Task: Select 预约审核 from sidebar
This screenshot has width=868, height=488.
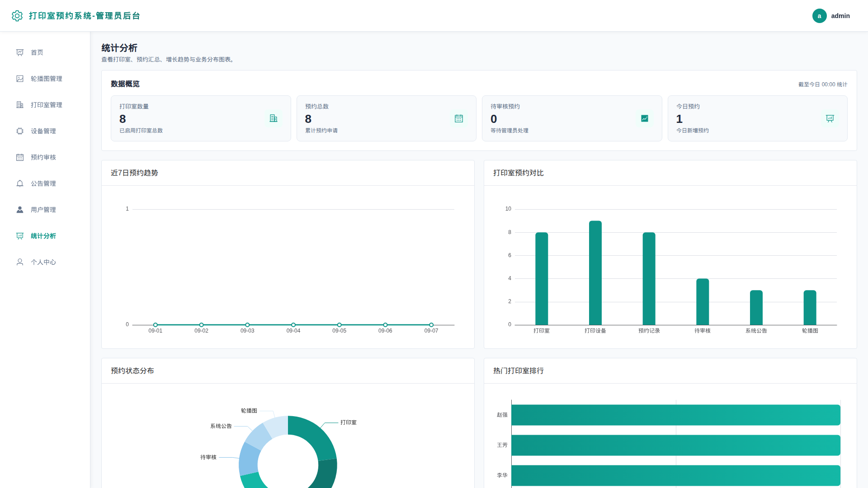Action: pyautogui.click(x=45, y=157)
